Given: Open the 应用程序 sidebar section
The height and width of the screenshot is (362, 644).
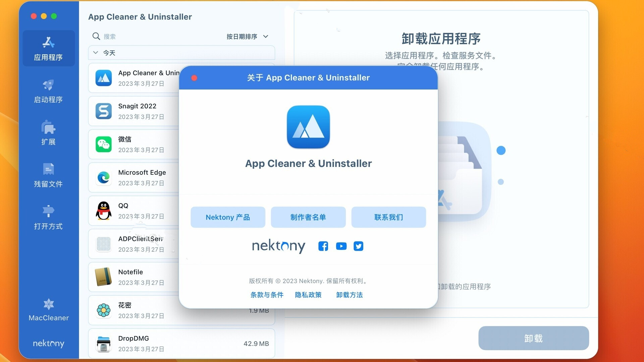Looking at the screenshot, I should click(48, 49).
